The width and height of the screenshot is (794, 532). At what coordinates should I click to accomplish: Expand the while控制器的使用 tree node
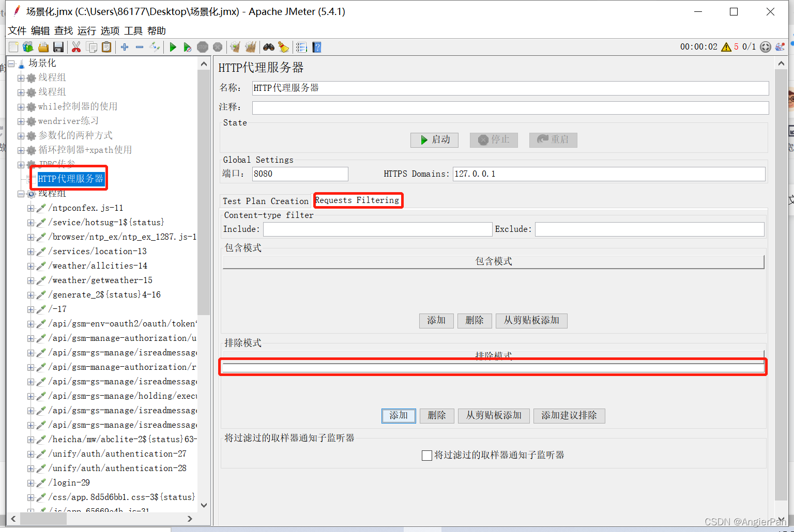pyautogui.click(x=21, y=107)
